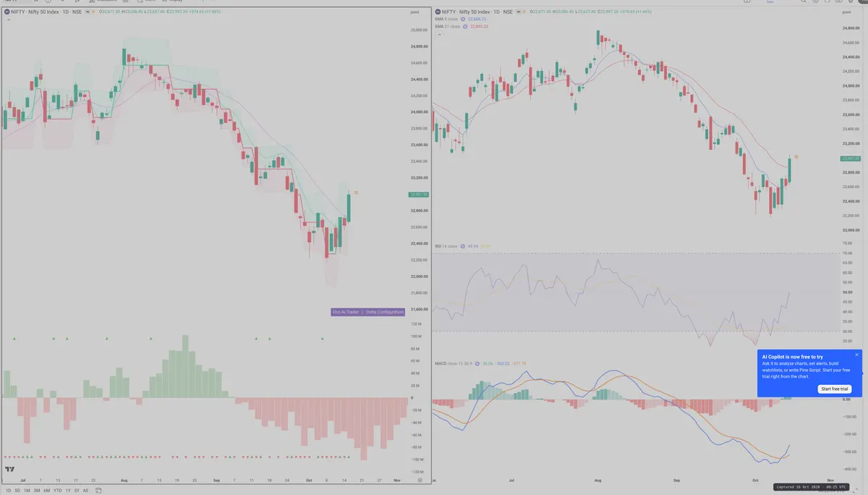Click the 100 M volume scale label

pos(416,337)
